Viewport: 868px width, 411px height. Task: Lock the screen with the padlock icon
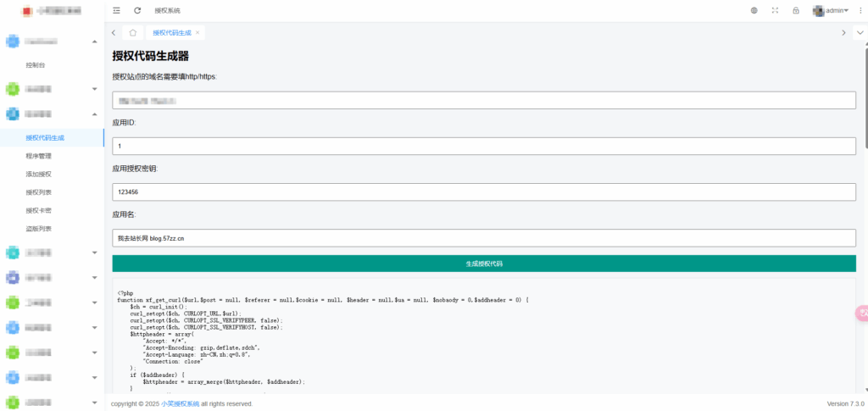pos(796,11)
